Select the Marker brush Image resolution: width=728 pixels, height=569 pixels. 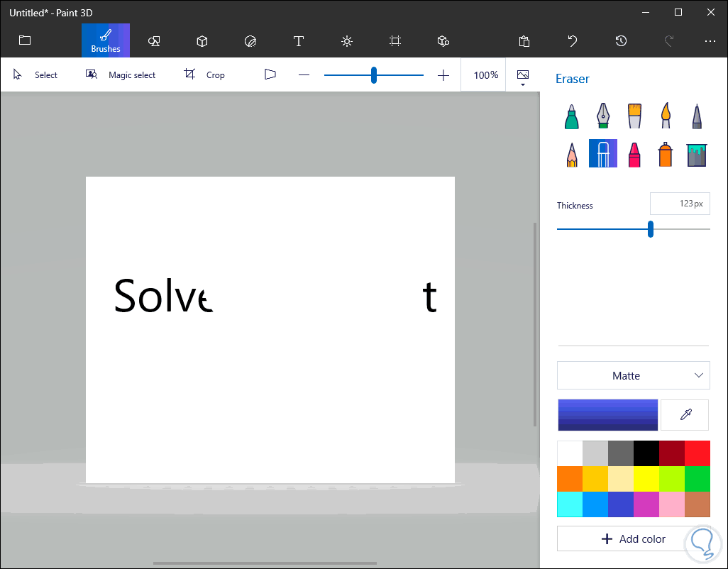coord(572,116)
